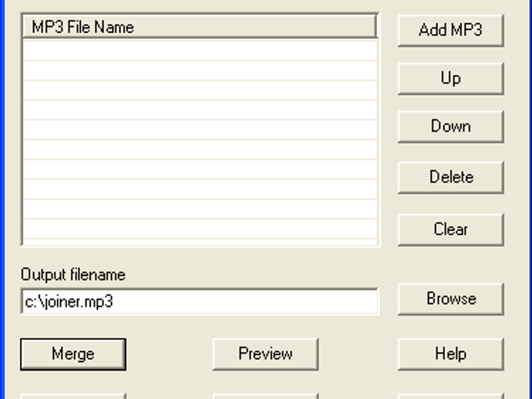Move the selected file Up
This screenshot has height=399, width=532.
(x=450, y=79)
